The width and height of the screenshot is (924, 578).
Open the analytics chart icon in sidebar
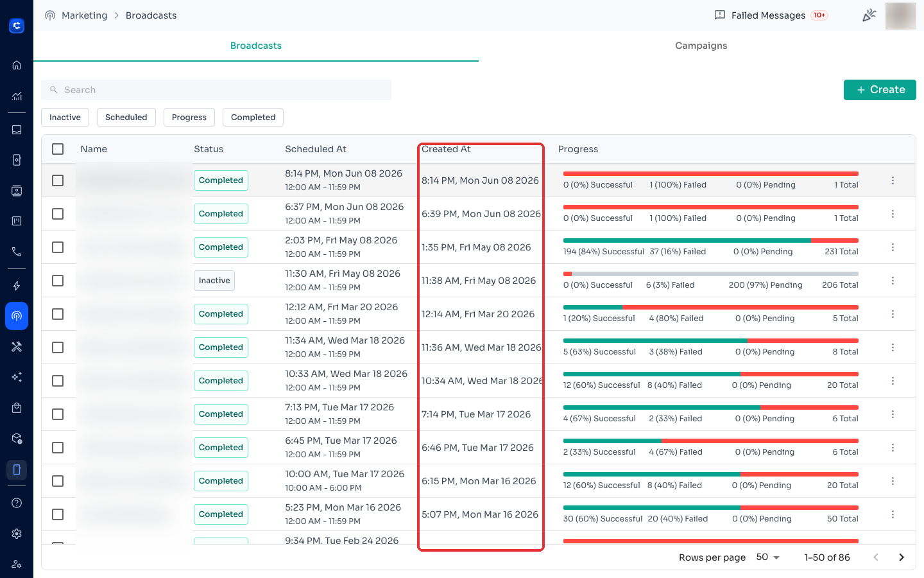[17, 96]
